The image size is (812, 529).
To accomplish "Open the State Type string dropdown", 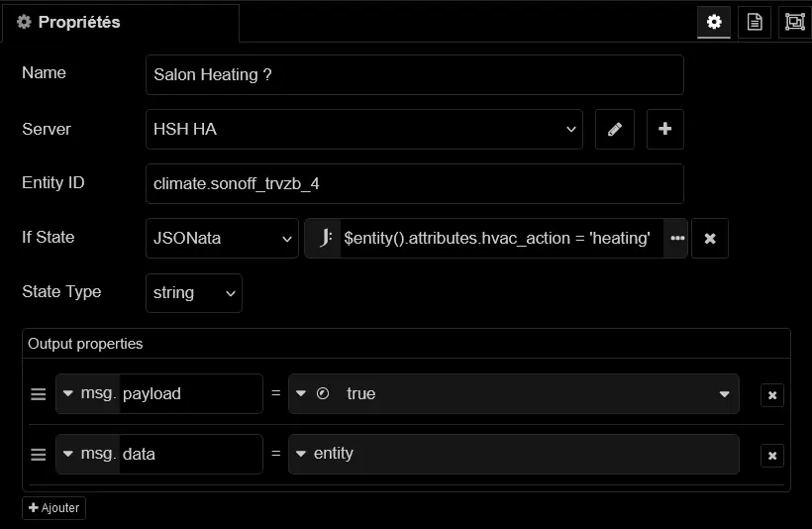I will coord(193,293).
